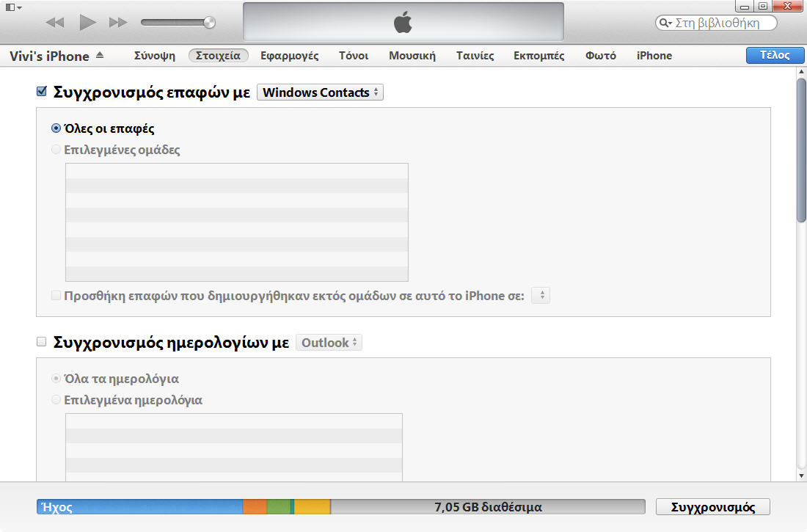Click the contact groups list box

(237, 222)
